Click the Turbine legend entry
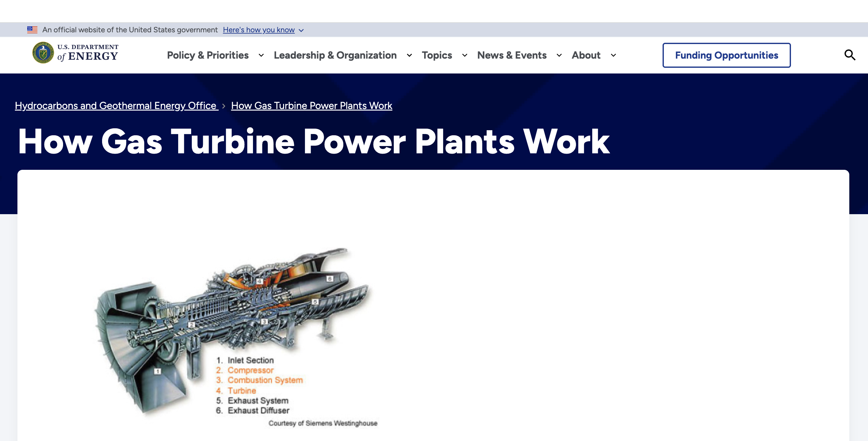868x441 pixels. pos(236,391)
